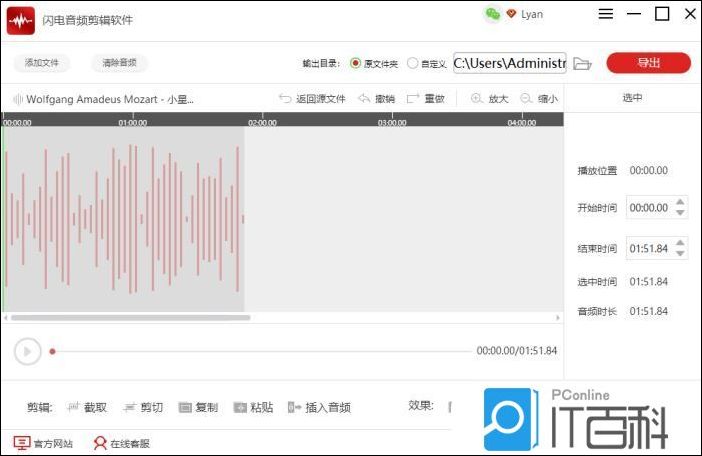Click the play button
The width and height of the screenshot is (702, 456).
point(27,351)
